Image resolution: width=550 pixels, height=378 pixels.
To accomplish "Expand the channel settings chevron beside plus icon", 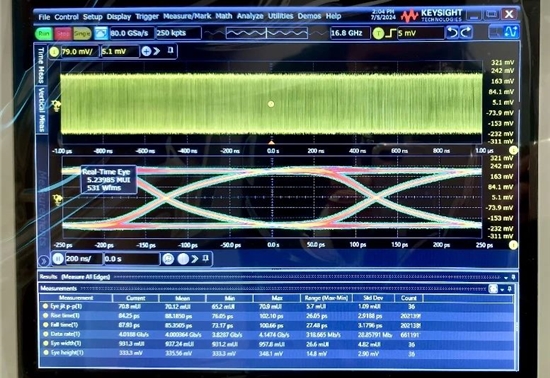I will pos(156,51).
